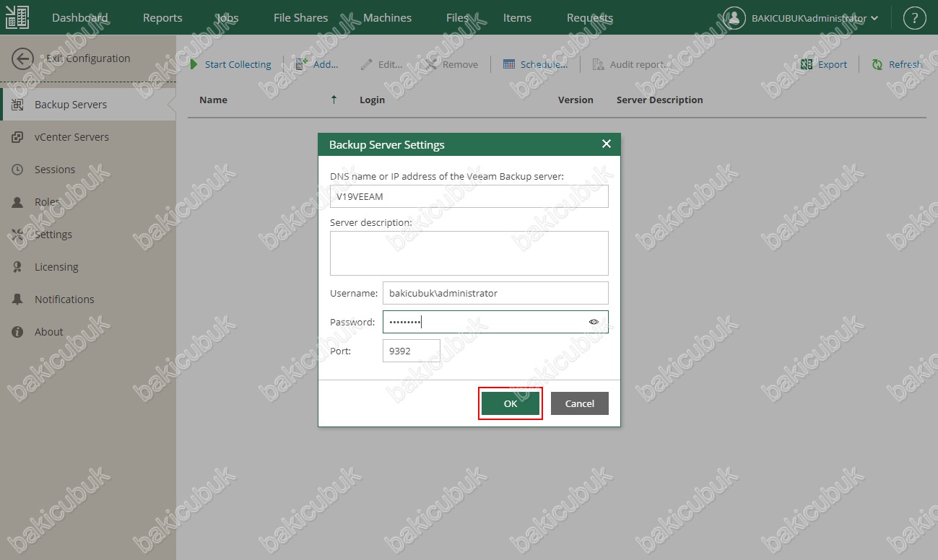
Task: Close the Backup Server Settings dialog with X
Action: 607,144
